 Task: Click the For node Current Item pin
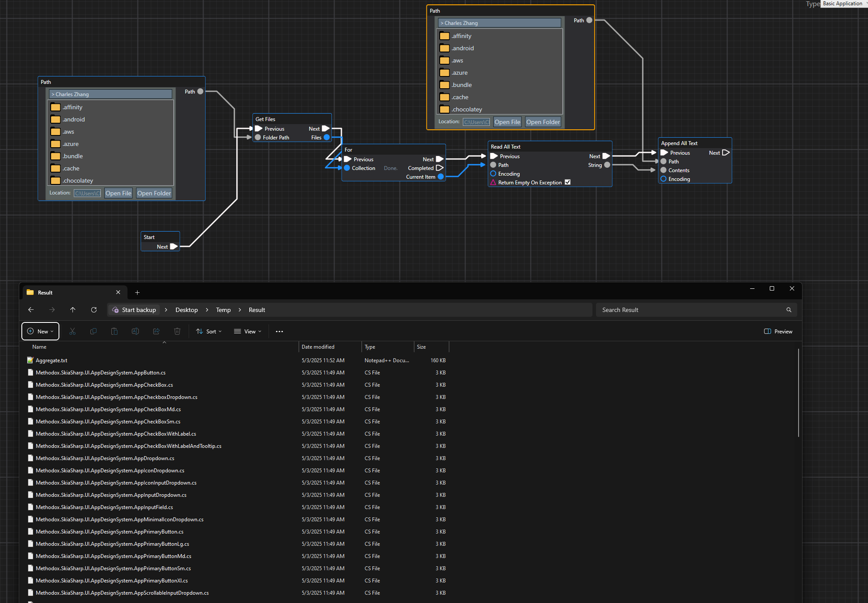click(x=441, y=177)
